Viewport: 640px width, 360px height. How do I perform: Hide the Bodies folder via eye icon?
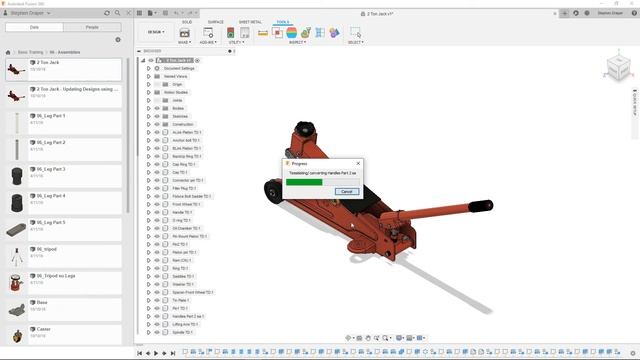click(157, 108)
